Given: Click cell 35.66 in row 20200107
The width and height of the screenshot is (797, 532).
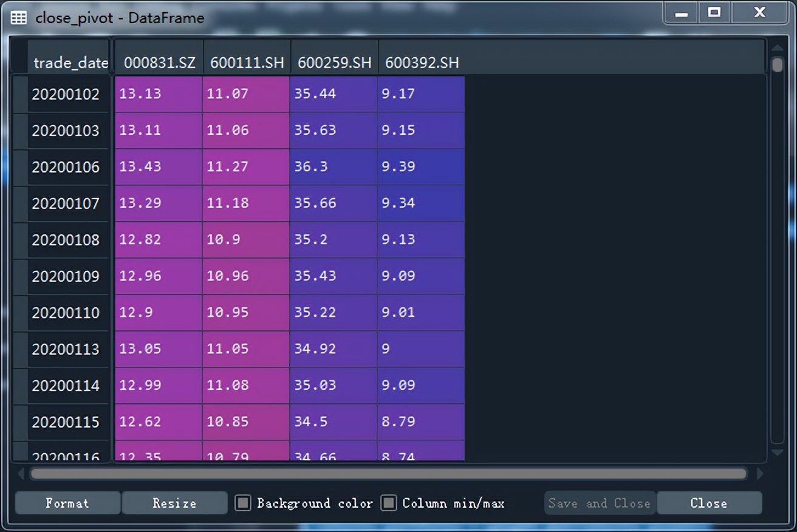Looking at the screenshot, I should click(334, 203).
